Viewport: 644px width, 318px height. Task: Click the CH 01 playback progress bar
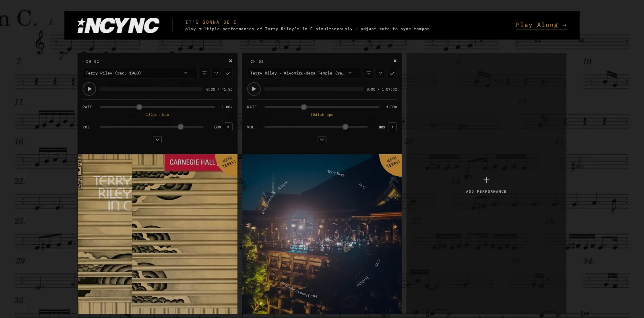pyautogui.click(x=151, y=89)
